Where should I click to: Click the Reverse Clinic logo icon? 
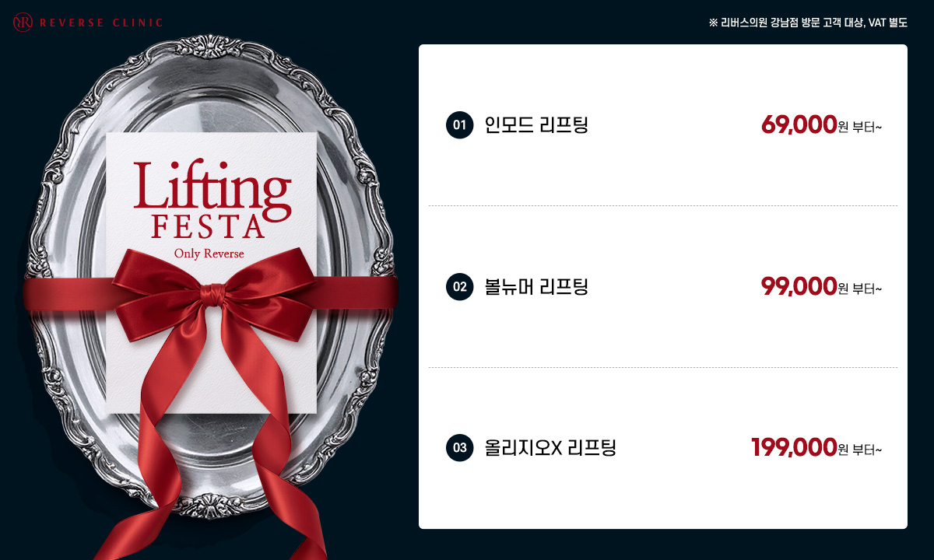coord(23,23)
